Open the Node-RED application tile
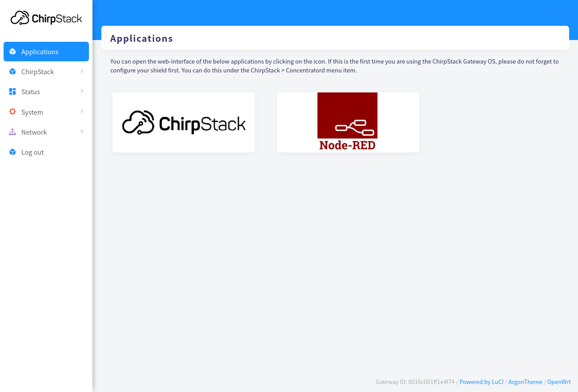The height and width of the screenshot is (392, 578). [348, 122]
